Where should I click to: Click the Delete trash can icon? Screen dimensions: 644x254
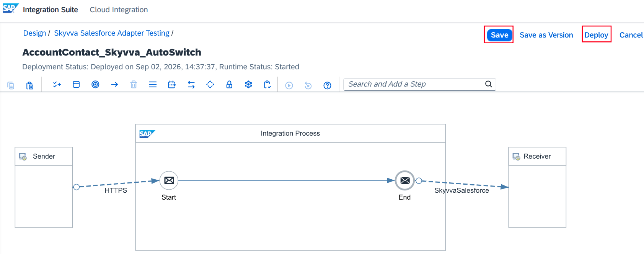(x=134, y=84)
